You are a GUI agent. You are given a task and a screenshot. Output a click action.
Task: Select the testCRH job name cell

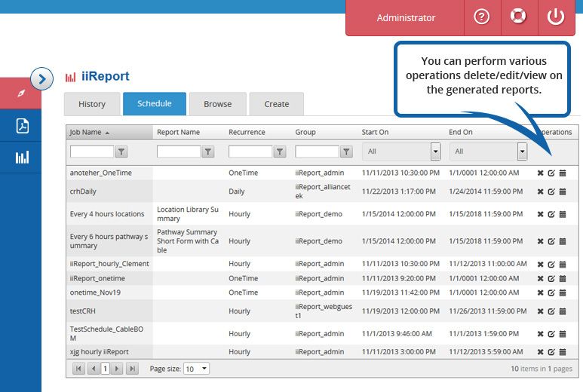109,311
